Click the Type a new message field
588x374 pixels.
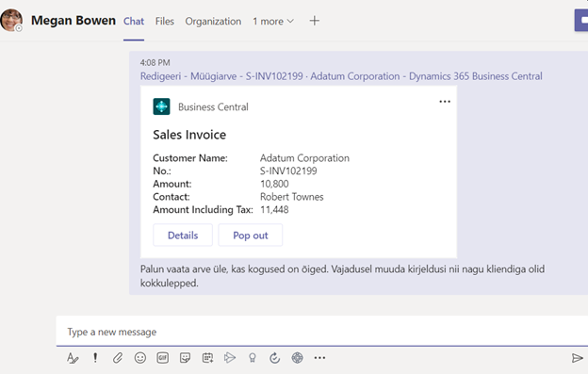tap(322, 332)
